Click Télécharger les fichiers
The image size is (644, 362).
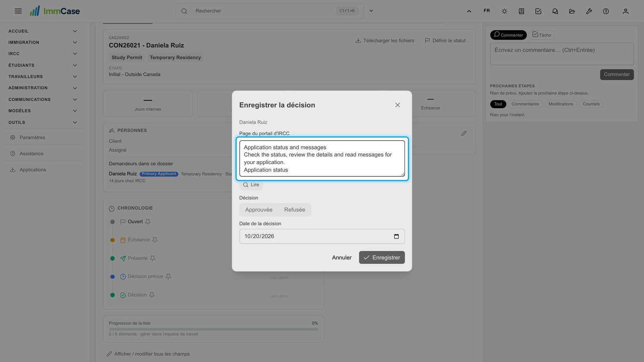point(385,41)
